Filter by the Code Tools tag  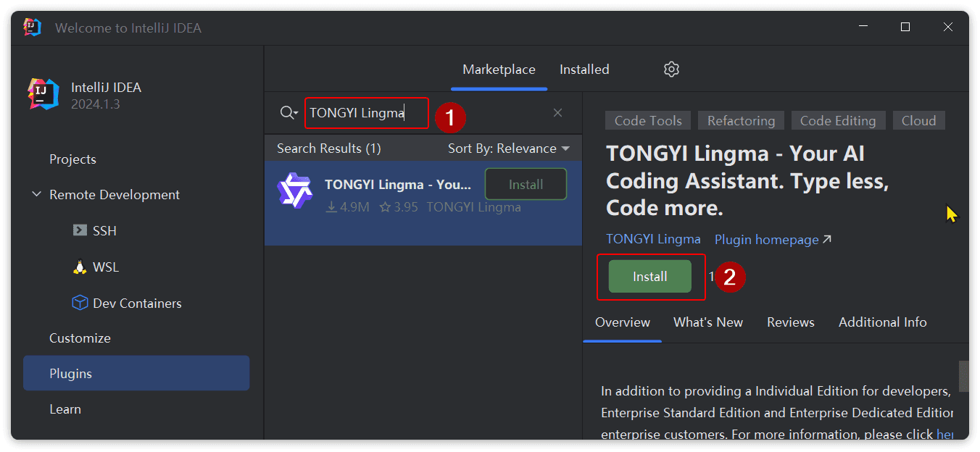coord(648,121)
